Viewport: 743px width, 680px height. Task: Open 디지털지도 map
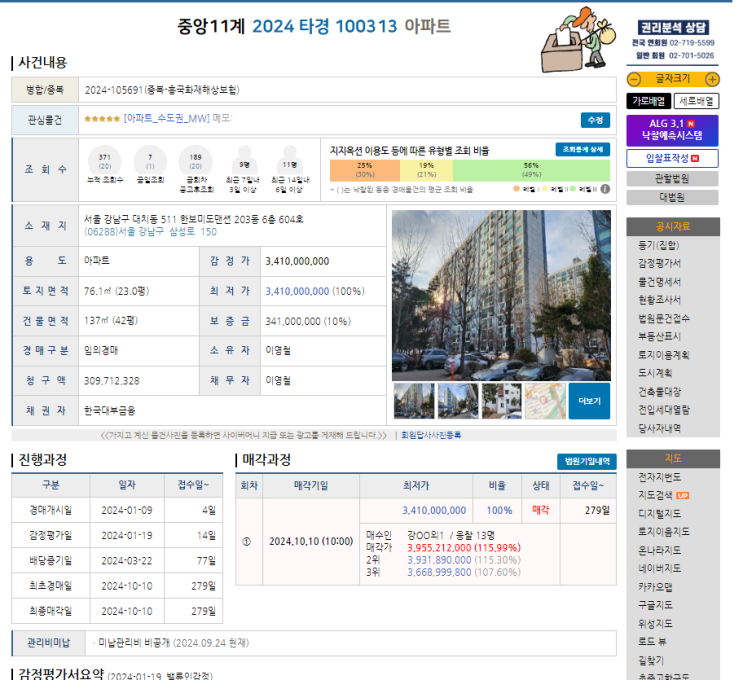[x=659, y=513]
